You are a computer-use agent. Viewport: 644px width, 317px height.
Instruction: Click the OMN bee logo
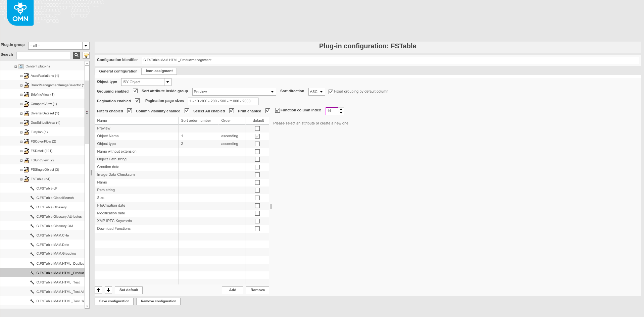pyautogui.click(x=20, y=12)
